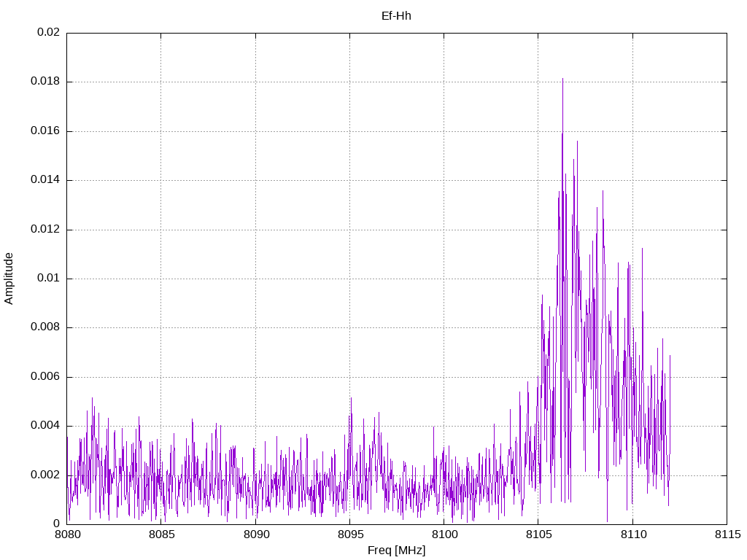This screenshot has width=747, height=560.
Task: Click the 0.012 y-axis tick label
Action: point(45,229)
